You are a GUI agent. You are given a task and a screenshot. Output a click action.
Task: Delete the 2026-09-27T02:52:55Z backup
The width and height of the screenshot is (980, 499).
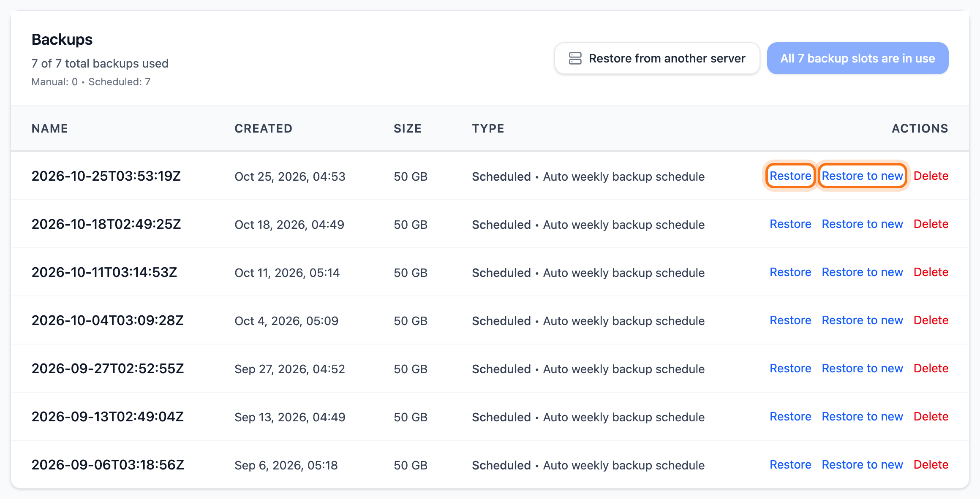[x=931, y=369]
